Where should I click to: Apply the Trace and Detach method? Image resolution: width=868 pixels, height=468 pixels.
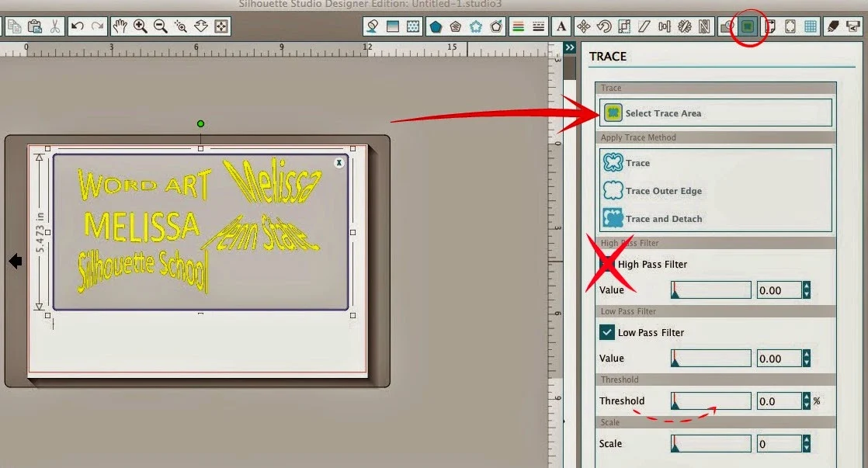coord(653,219)
